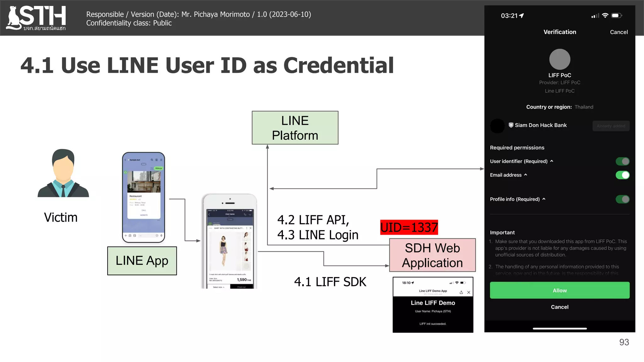Screen dimensions: 644x362
Task: Click the Already added button
Action: pos(611,126)
